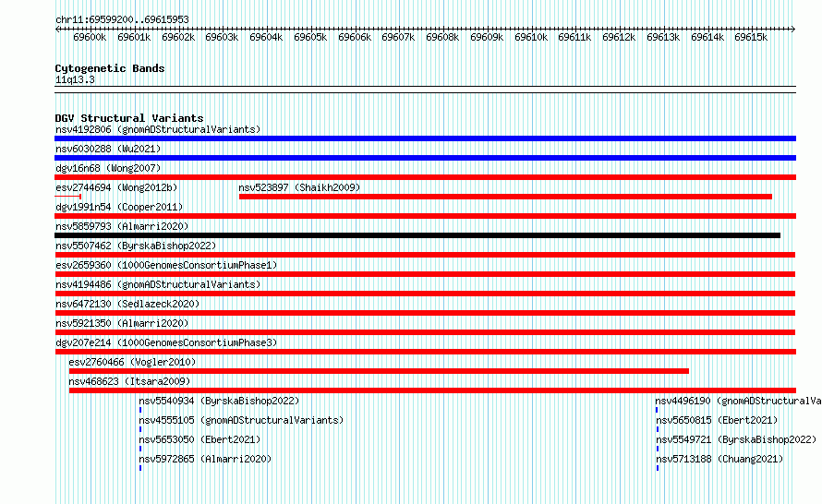Select the red bar under esv2659360
This screenshot has height=504, width=822.
pyautogui.click(x=425, y=274)
